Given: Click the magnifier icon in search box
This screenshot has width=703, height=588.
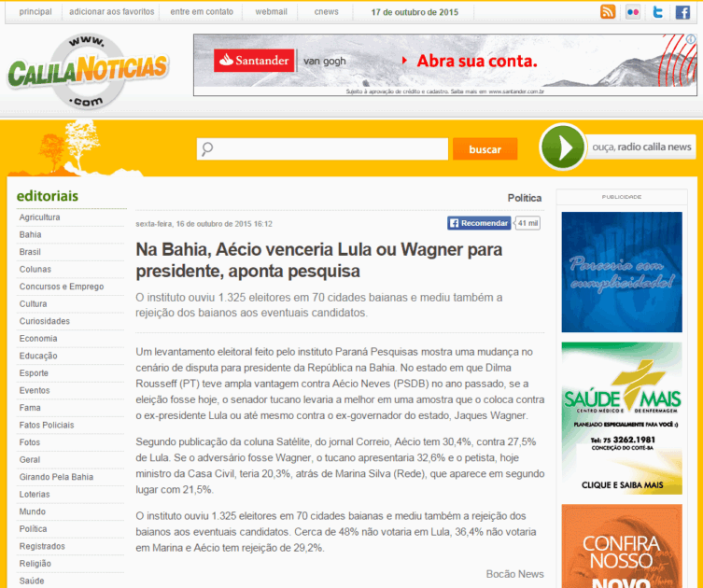Looking at the screenshot, I should 207,149.
